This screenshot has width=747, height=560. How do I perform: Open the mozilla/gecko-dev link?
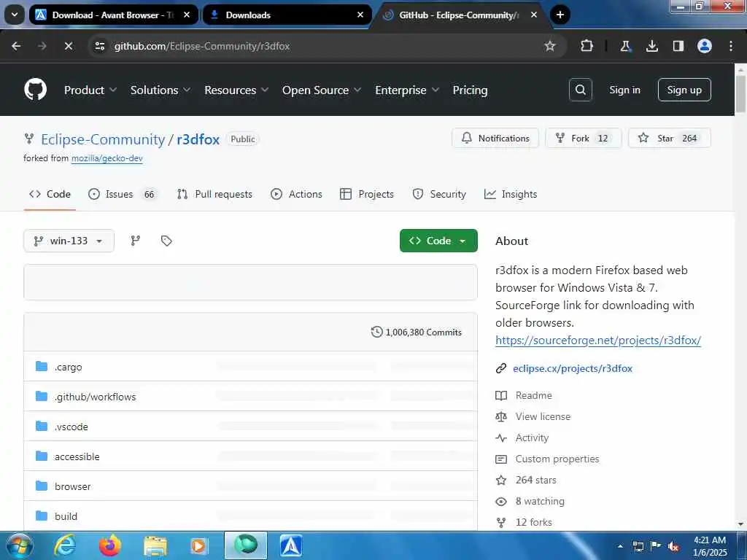[107, 158]
